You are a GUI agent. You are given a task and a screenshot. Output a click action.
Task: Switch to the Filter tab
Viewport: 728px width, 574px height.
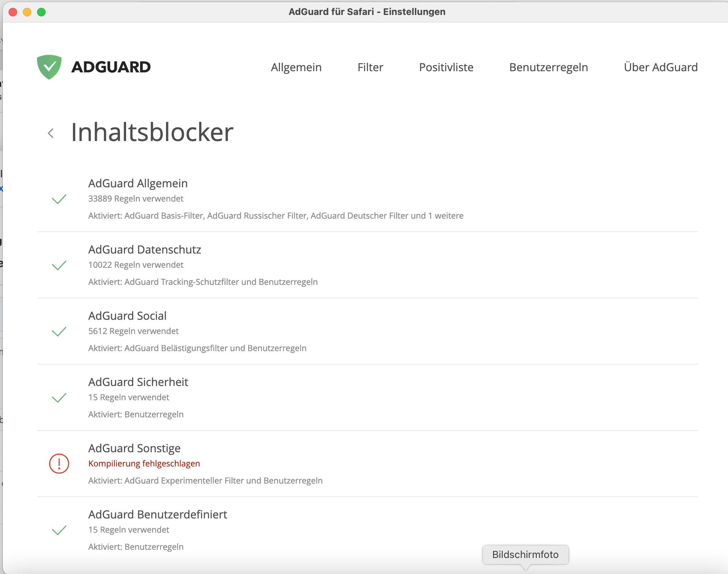[x=370, y=67]
